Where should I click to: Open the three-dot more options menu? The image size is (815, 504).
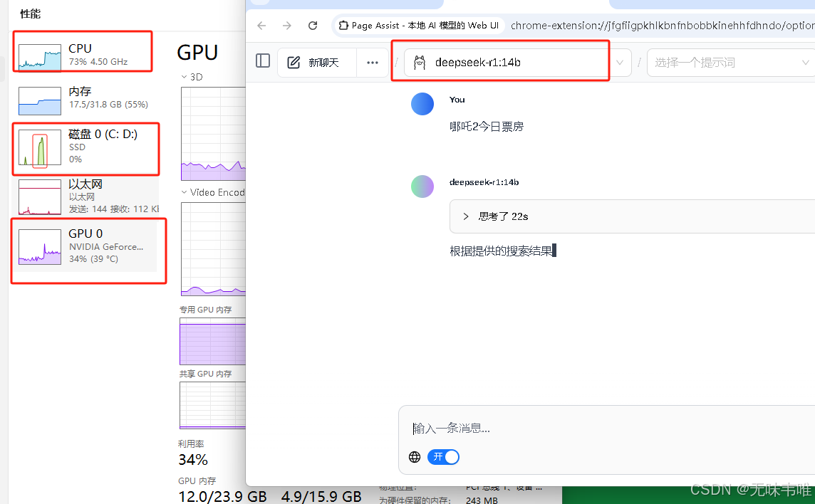coord(372,63)
